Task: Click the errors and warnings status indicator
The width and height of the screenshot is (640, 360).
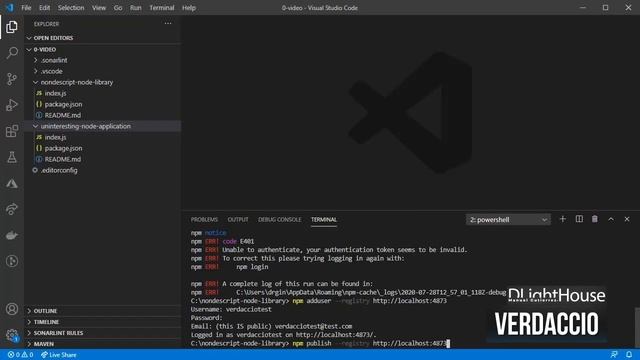Action: click(20, 355)
